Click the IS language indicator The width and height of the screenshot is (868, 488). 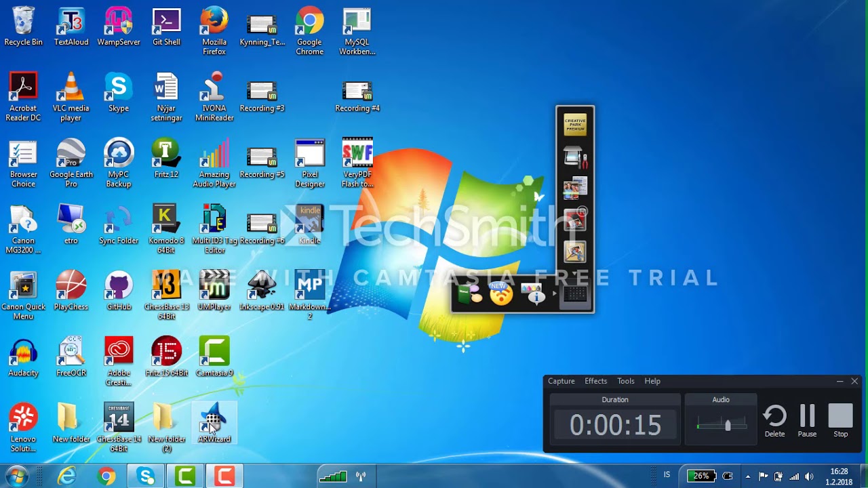[667, 475]
